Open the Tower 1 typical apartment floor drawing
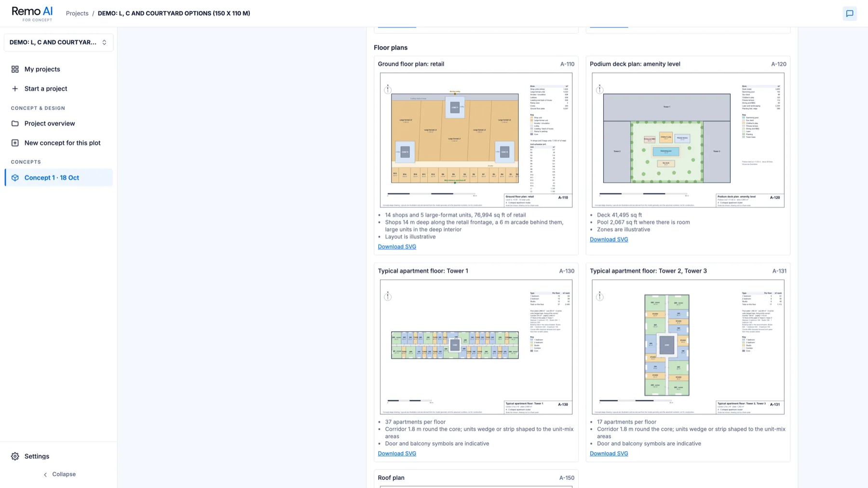868x488 pixels. [476, 347]
